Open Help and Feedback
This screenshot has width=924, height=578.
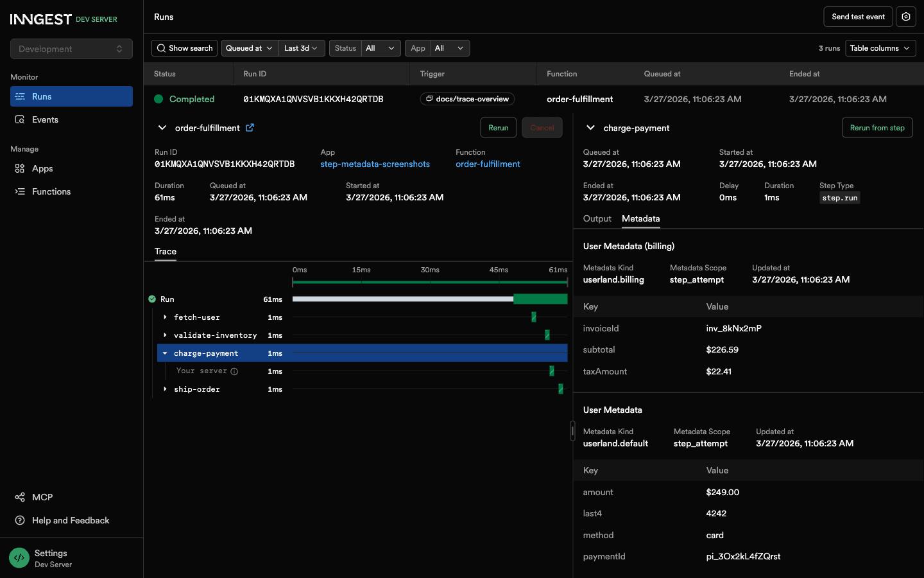(x=71, y=520)
